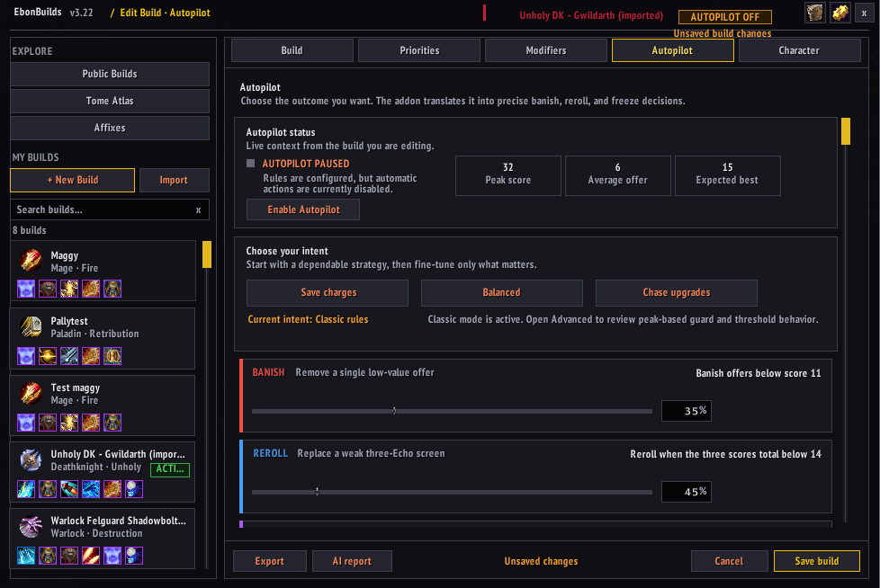Image resolution: width=880 pixels, height=588 pixels.
Task: Select the Autopilot tab
Action: (x=672, y=50)
